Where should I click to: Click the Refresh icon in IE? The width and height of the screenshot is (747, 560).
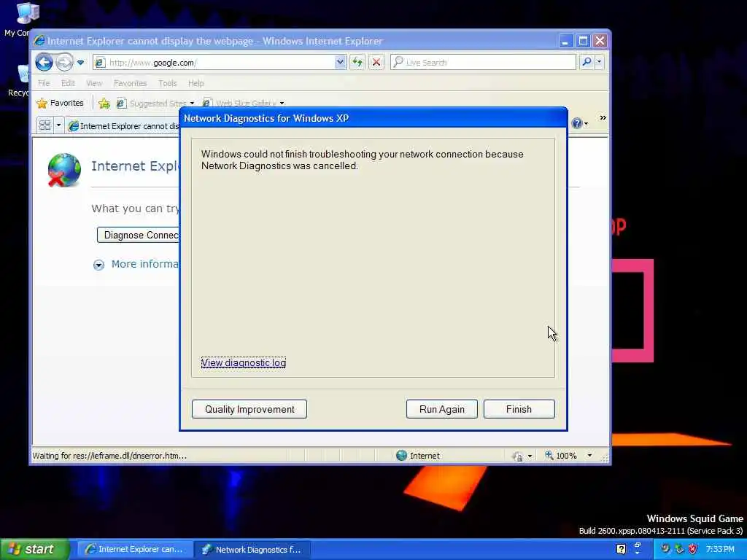tap(357, 63)
